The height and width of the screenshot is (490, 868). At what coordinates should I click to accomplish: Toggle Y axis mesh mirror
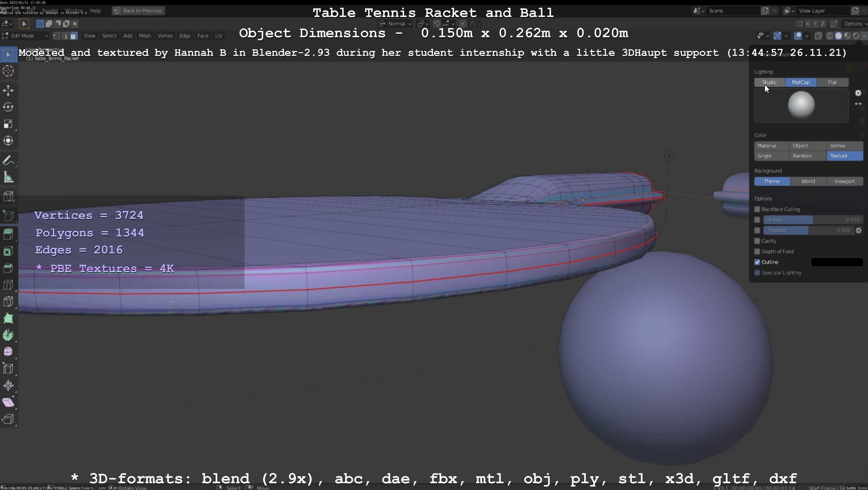click(815, 24)
